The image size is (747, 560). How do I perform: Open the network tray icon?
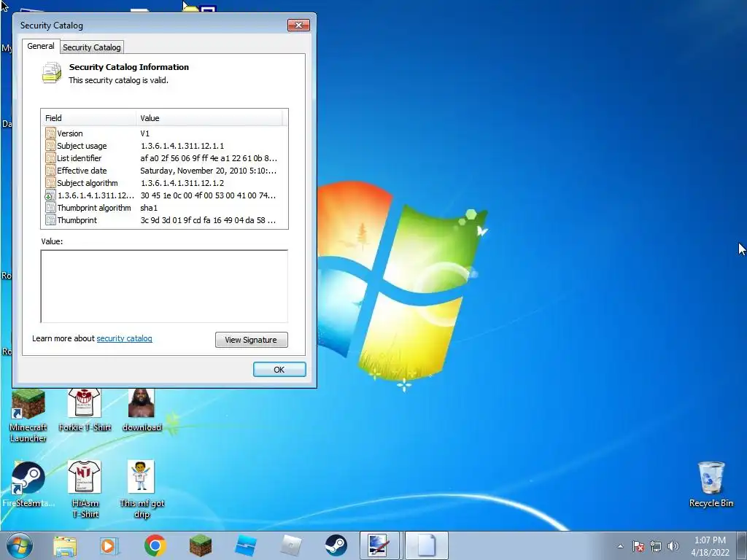click(x=656, y=546)
